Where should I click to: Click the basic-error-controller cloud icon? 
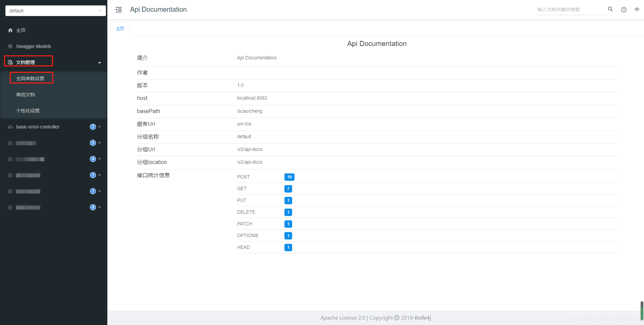click(x=10, y=127)
